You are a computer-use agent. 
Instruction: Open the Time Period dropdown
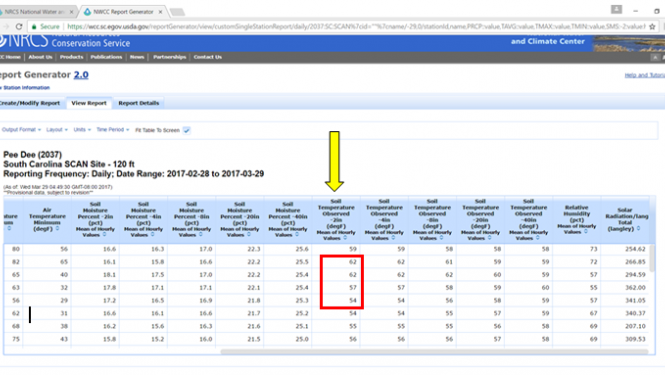pyautogui.click(x=112, y=130)
